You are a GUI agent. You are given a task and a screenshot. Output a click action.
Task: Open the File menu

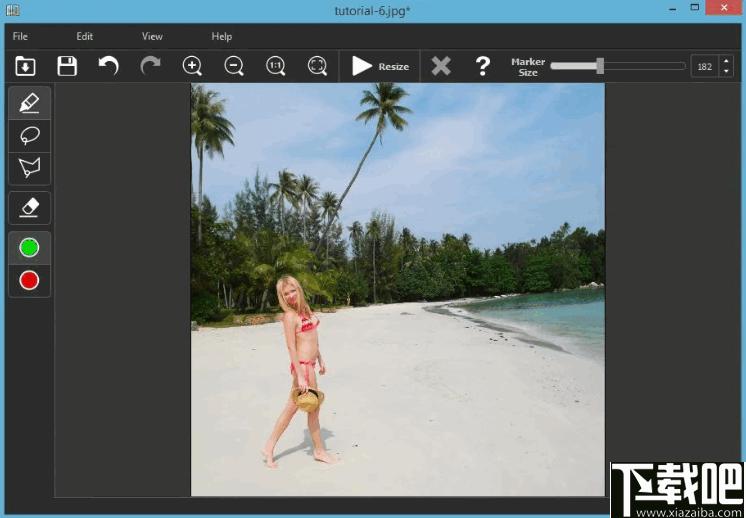20,37
